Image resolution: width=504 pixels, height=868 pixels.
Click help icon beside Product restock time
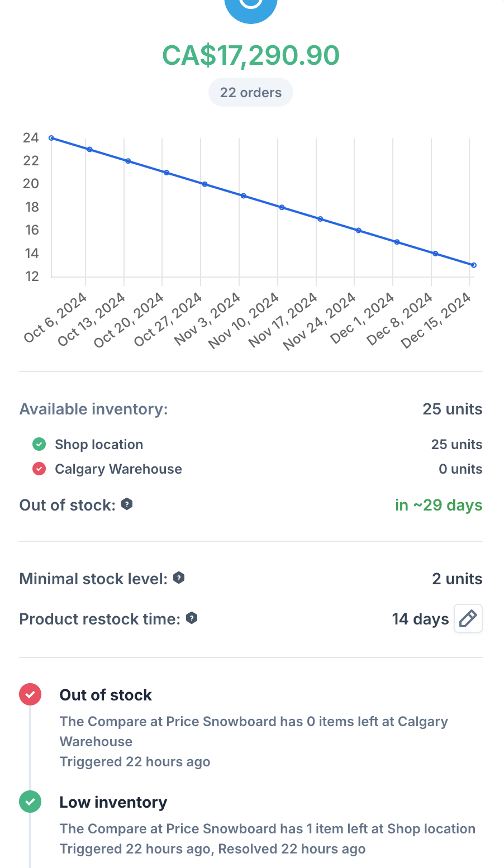point(192,618)
